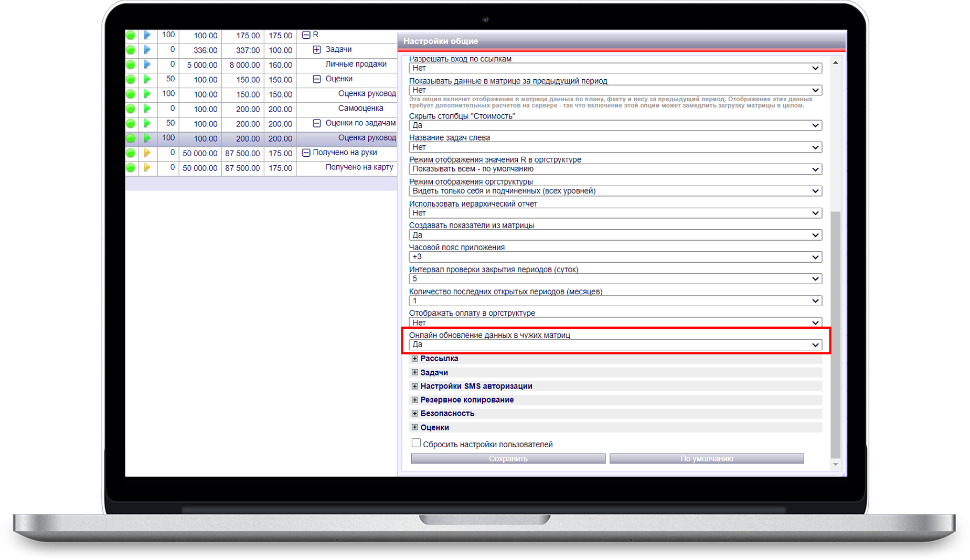The height and width of the screenshot is (560, 970).
Task: Open the Часовой пояс приложения dropdown
Action: 614,257
